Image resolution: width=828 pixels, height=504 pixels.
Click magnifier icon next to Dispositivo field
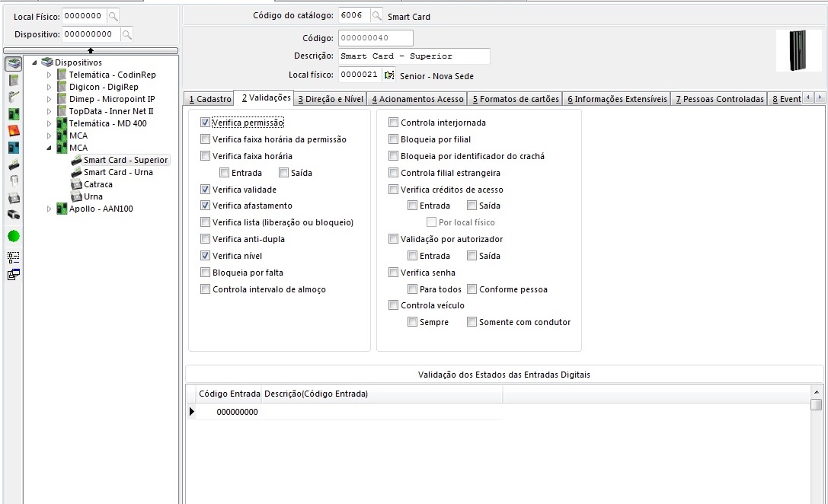[x=126, y=34]
